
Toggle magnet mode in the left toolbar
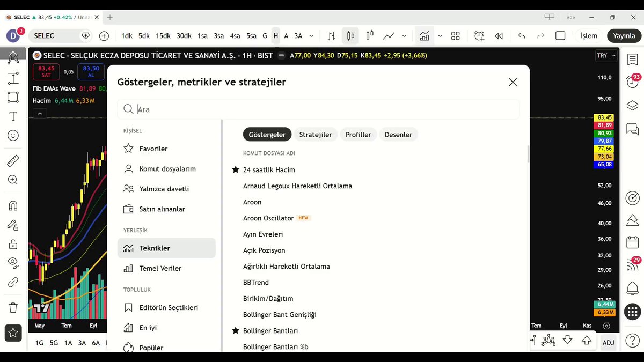point(13,205)
